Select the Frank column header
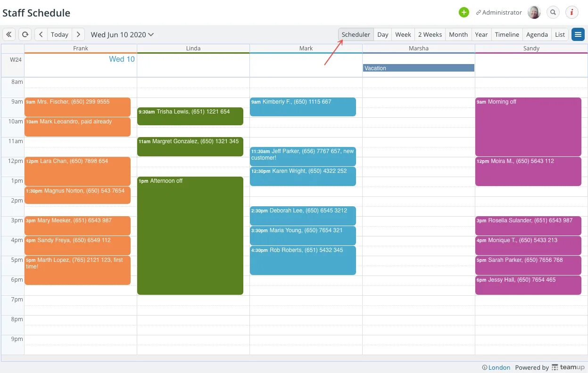 (81, 49)
